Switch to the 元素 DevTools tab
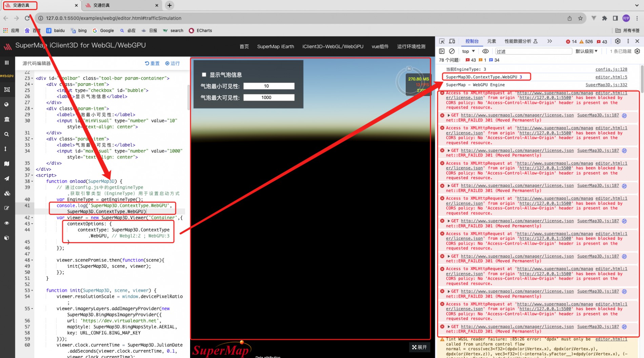 tap(491, 41)
